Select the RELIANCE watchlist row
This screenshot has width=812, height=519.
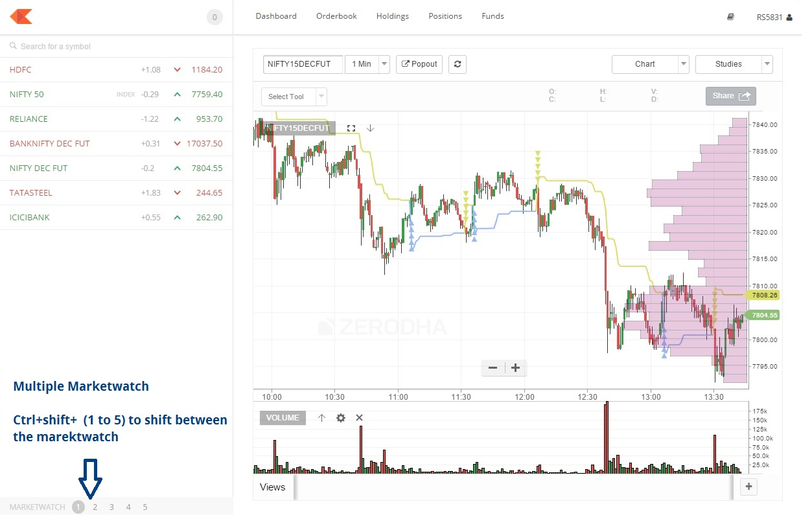(117, 119)
